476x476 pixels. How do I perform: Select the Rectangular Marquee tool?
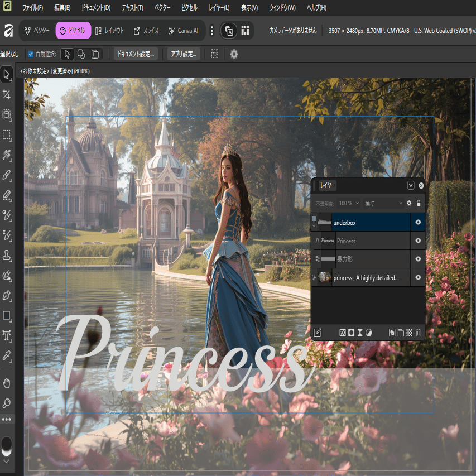6,134
